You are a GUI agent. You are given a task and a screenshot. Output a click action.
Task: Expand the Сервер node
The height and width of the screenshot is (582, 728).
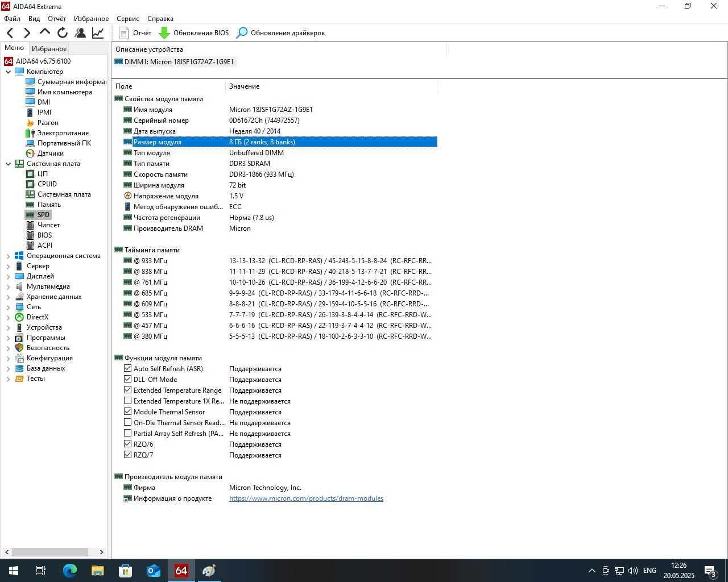tap(8, 266)
